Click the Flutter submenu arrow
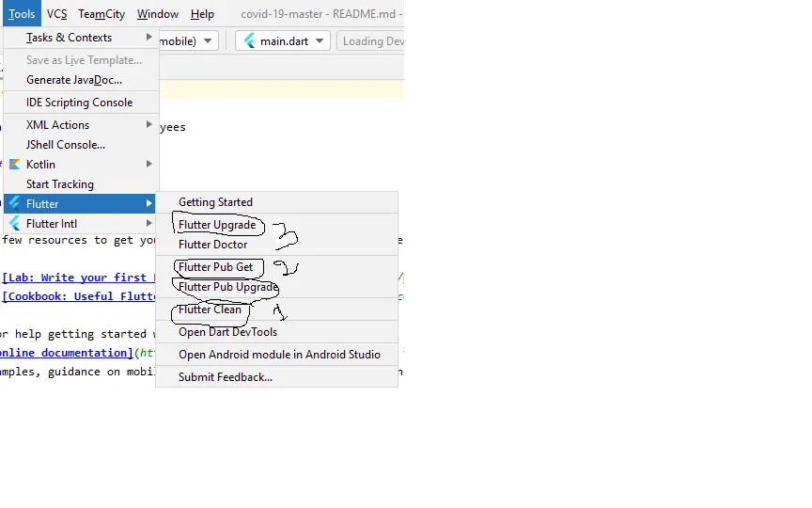 tap(149, 204)
